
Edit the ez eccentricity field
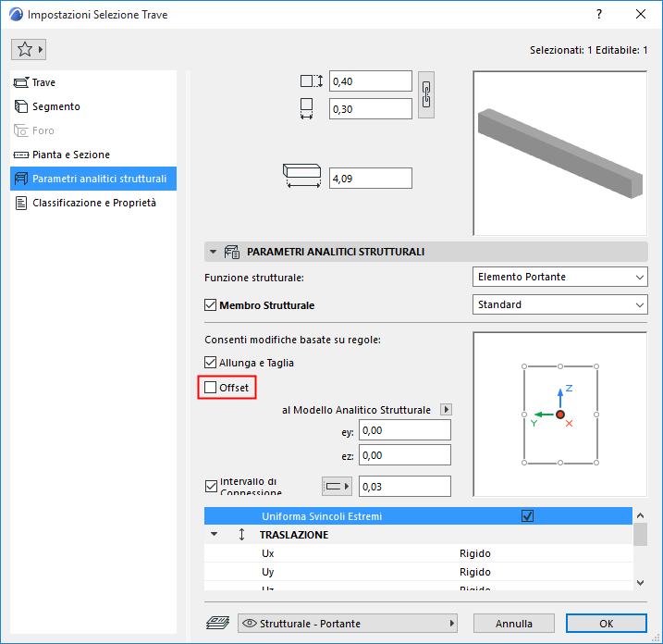pos(405,455)
